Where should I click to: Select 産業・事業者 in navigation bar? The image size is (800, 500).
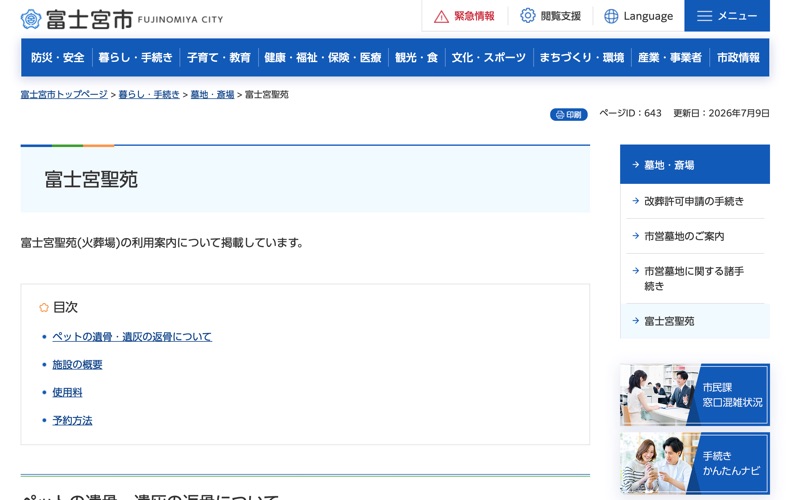coord(670,58)
